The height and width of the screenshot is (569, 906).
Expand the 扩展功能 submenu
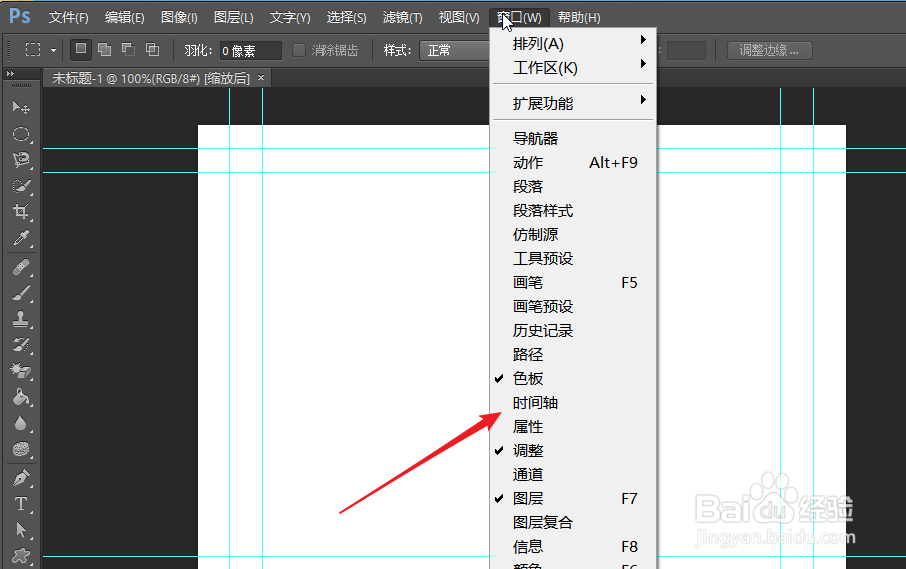[573, 103]
